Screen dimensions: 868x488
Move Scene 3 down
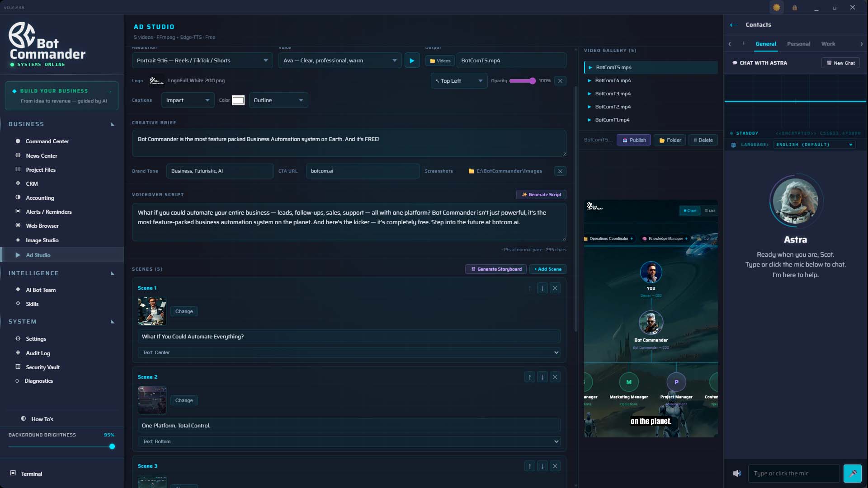click(542, 466)
